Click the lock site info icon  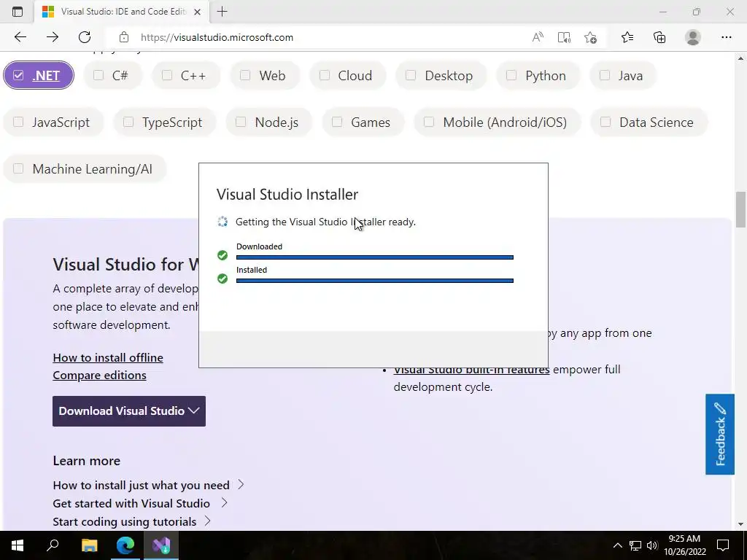[x=124, y=37]
